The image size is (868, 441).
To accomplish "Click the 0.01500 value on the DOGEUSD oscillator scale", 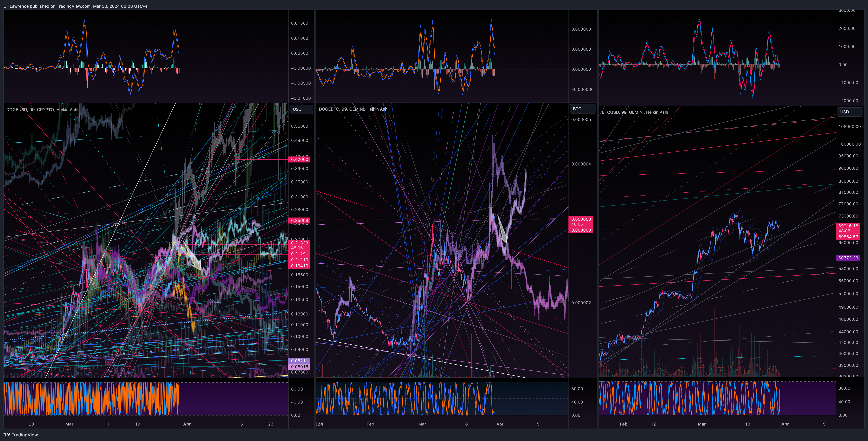I will 300,23.
